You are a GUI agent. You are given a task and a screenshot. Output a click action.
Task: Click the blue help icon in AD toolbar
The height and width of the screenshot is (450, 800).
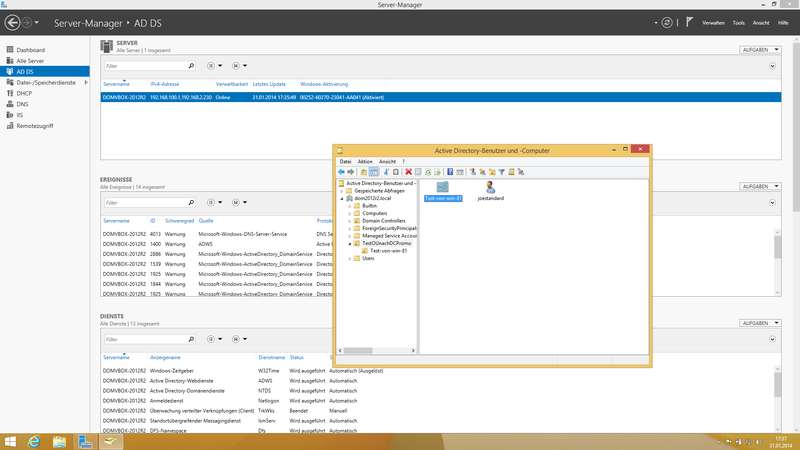(451, 172)
